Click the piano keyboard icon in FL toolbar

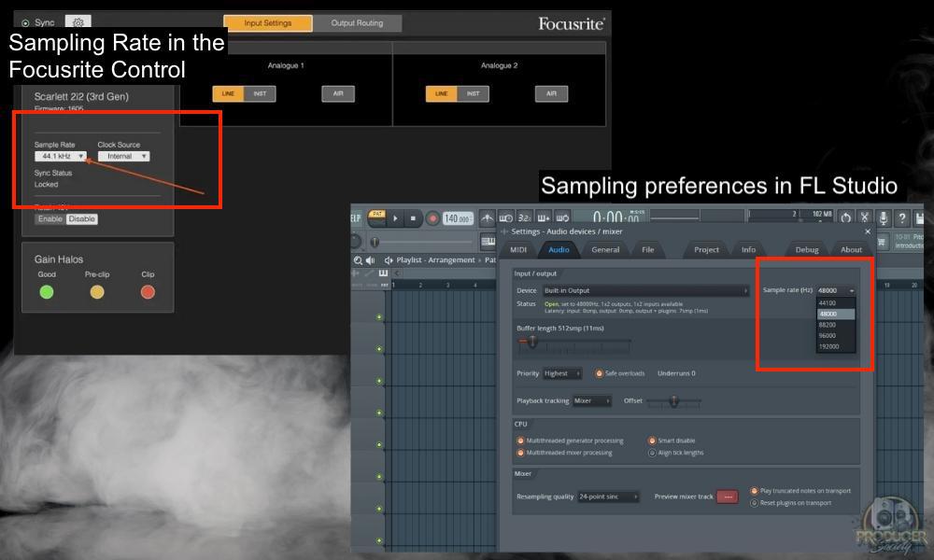(x=488, y=241)
